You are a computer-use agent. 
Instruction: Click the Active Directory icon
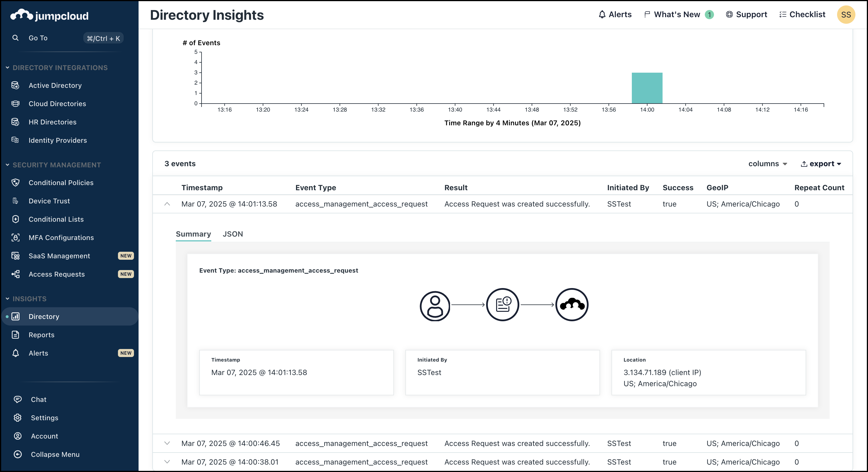pyautogui.click(x=15, y=86)
